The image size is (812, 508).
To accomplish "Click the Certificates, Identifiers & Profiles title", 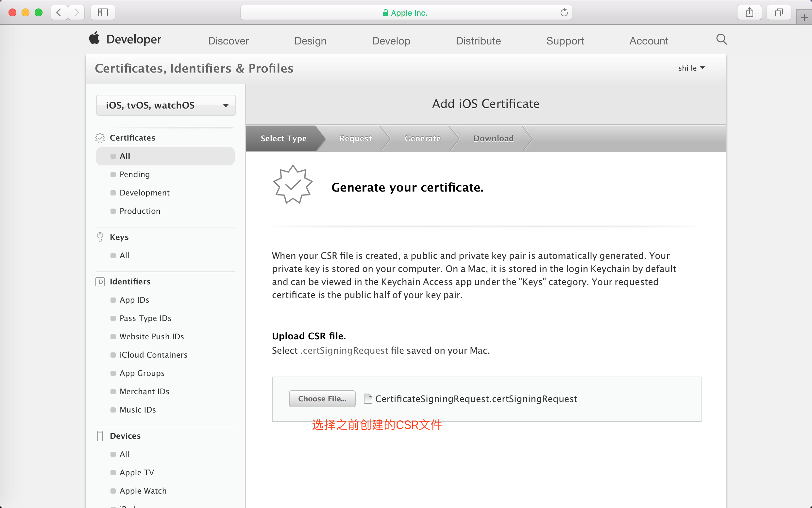I will coord(194,69).
